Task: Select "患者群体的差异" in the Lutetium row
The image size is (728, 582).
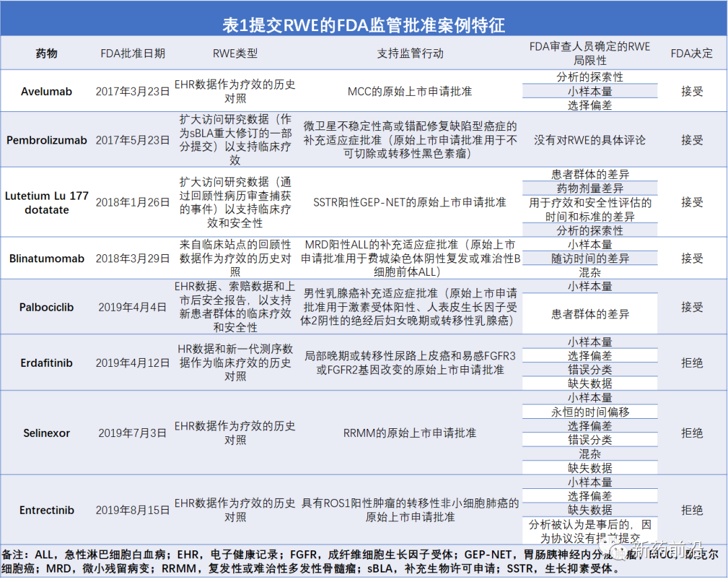Action: [590, 175]
